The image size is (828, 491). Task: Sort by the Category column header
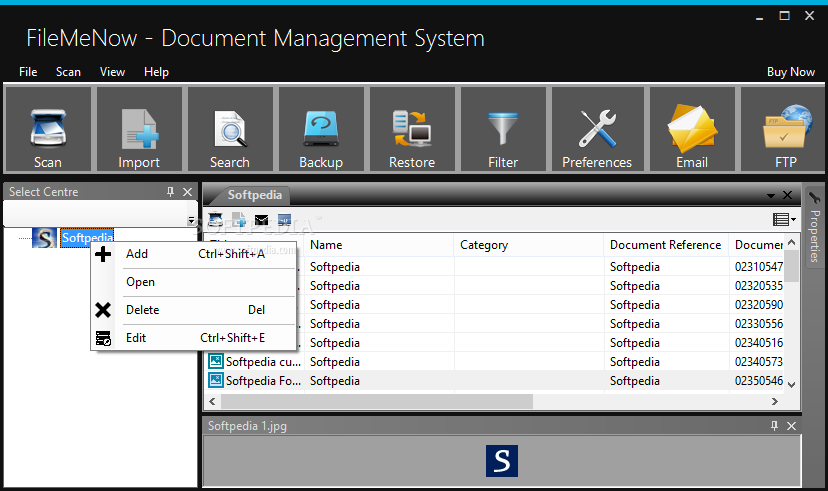[529, 245]
